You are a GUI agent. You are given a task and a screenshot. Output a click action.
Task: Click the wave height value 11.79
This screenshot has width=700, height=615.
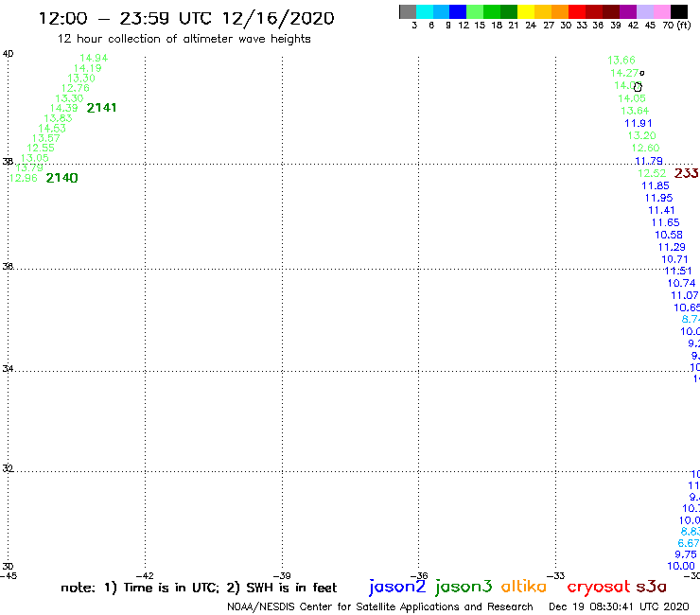point(649,161)
